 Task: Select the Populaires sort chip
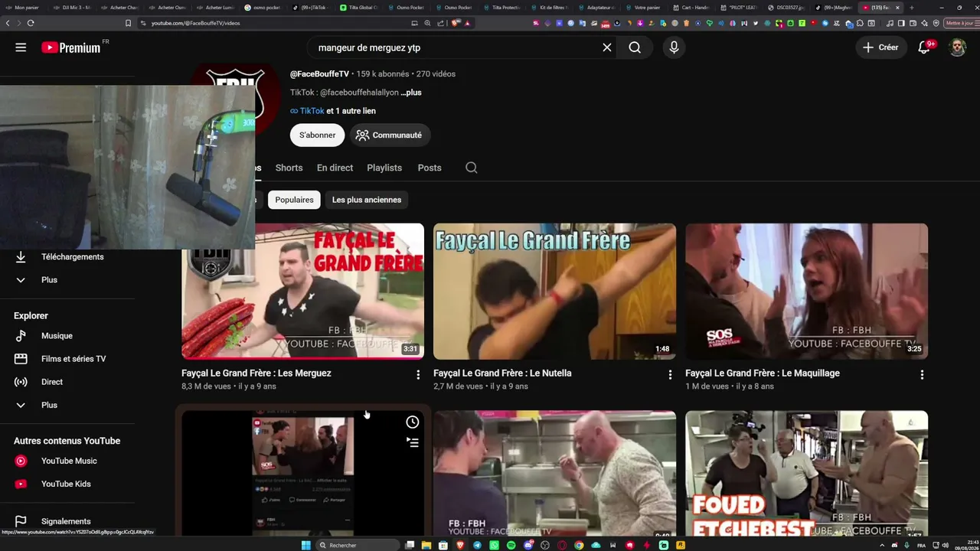295,200
